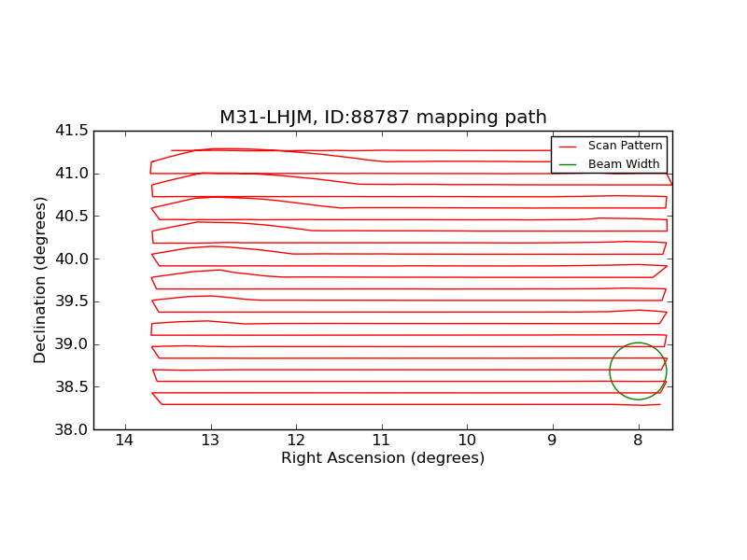Click the y-axis tick label '40.5'
747x560 pixels.
click(x=72, y=217)
